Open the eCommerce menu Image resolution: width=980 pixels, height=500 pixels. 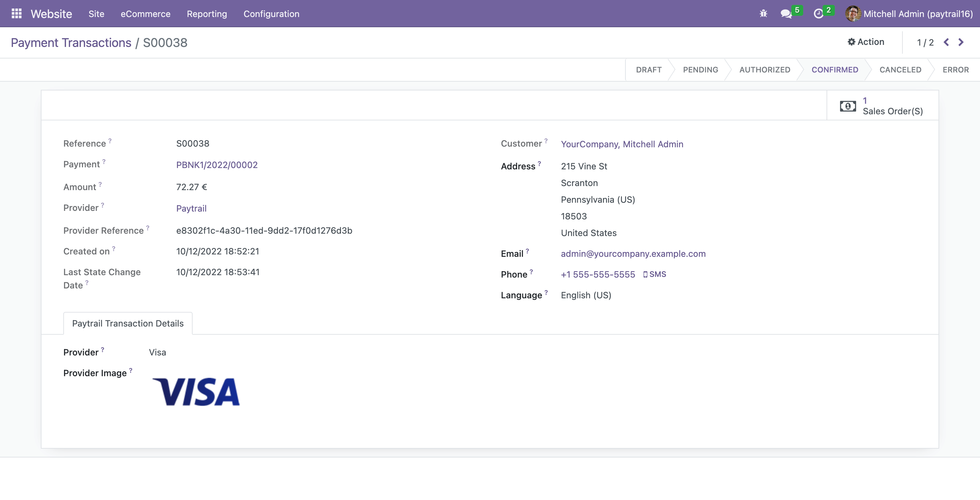(145, 14)
